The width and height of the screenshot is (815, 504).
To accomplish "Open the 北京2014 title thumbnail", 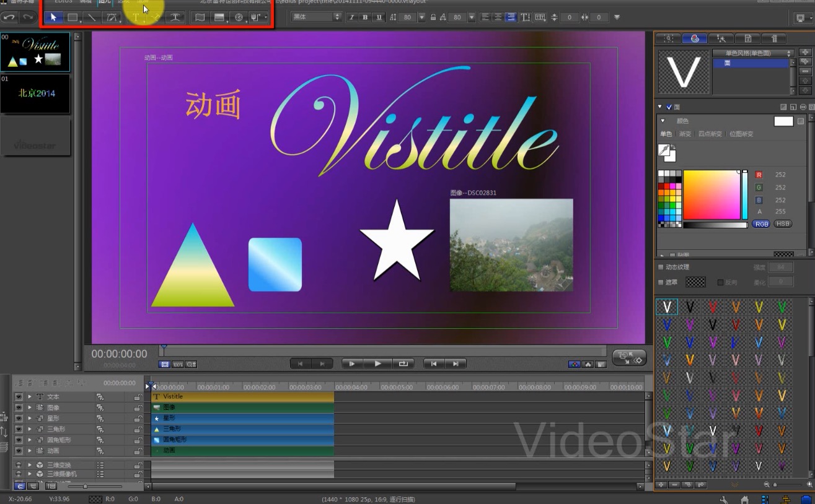I will (x=36, y=94).
